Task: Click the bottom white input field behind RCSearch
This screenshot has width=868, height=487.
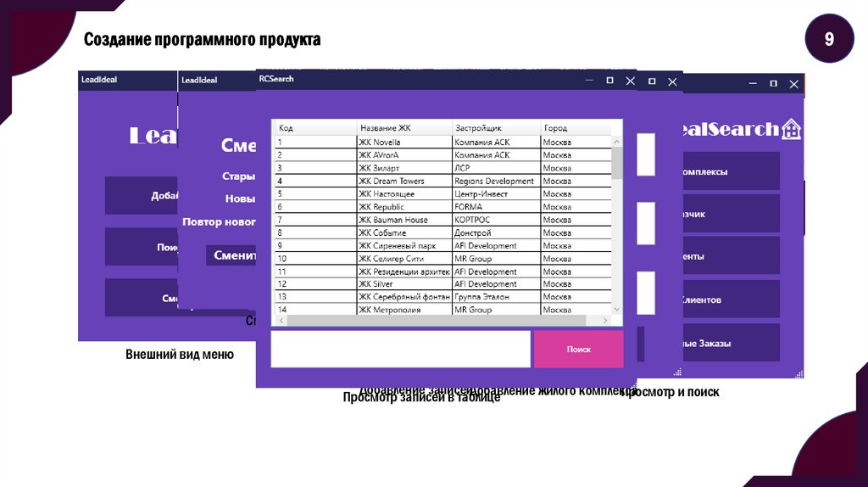Action: pyautogui.click(x=646, y=293)
